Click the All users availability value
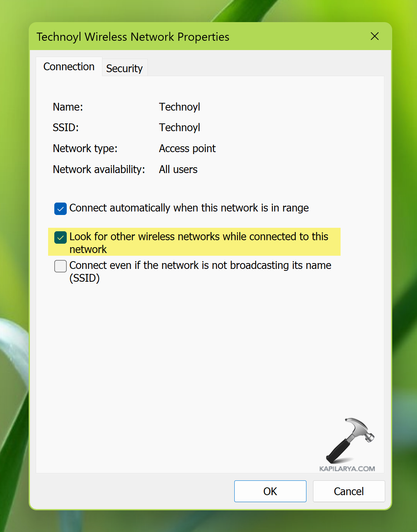This screenshot has height=532, width=417. 178,170
